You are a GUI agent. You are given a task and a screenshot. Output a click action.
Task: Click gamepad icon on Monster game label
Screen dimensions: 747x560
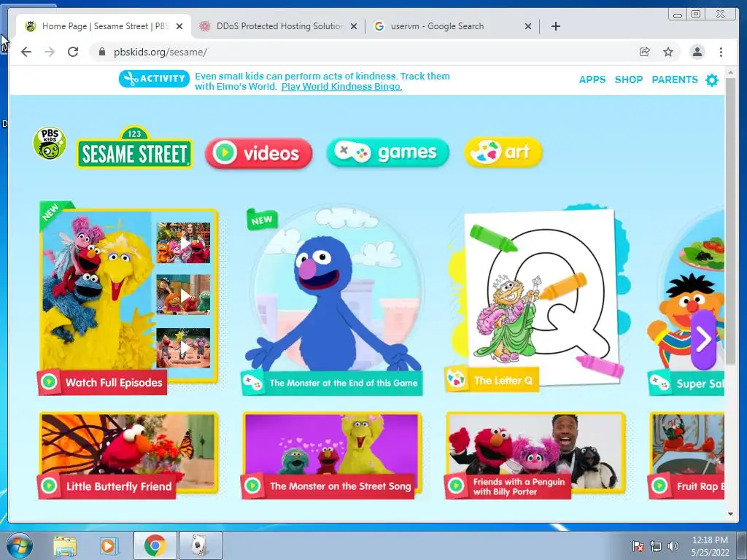[252, 382]
